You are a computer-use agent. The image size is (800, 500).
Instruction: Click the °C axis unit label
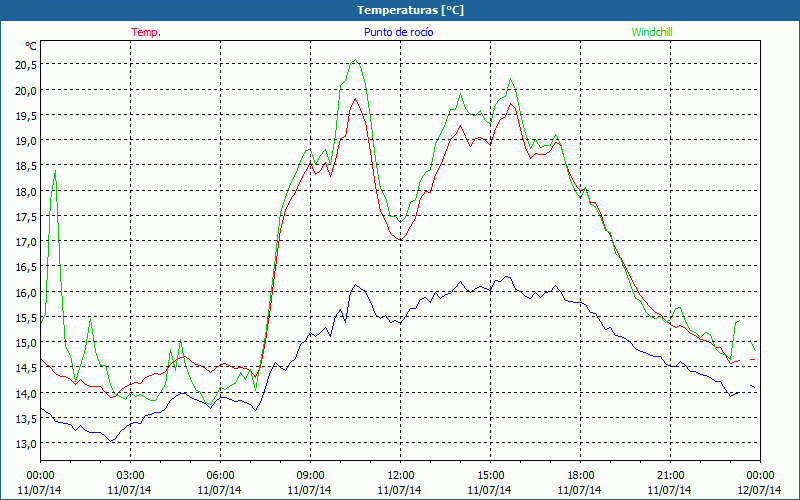pyautogui.click(x=31, y=46)
